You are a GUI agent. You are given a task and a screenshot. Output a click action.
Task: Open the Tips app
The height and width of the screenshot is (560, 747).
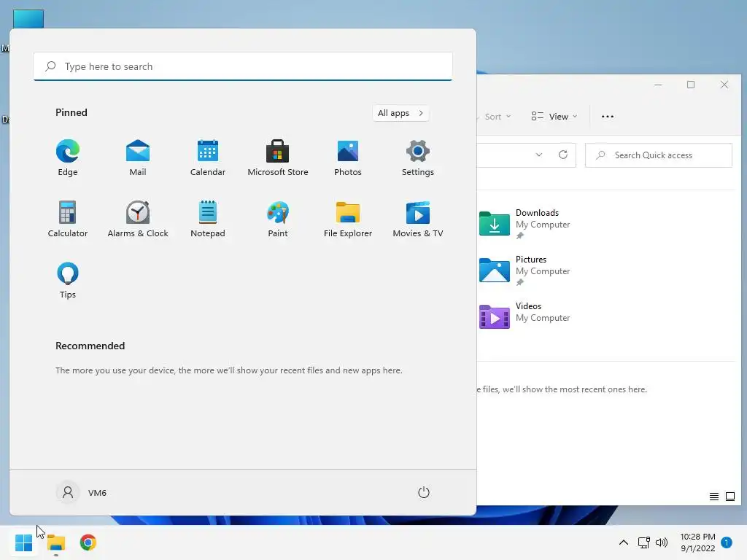pos(68,281)
